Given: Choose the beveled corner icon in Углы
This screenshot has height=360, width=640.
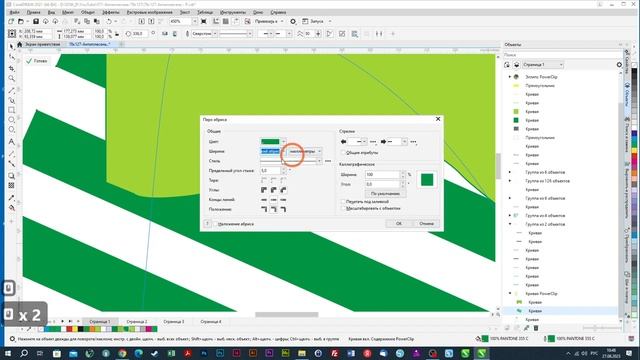Looking at the screenshot, I should click(283, 190).
